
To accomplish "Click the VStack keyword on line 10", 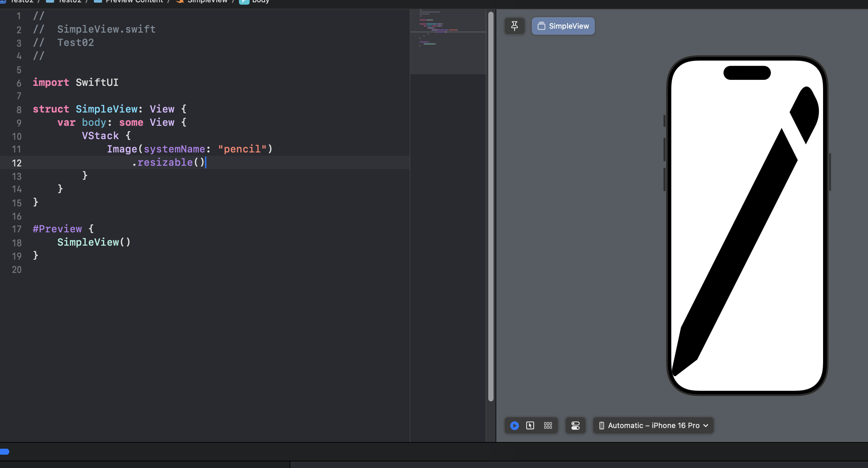I will pos(100,136).
